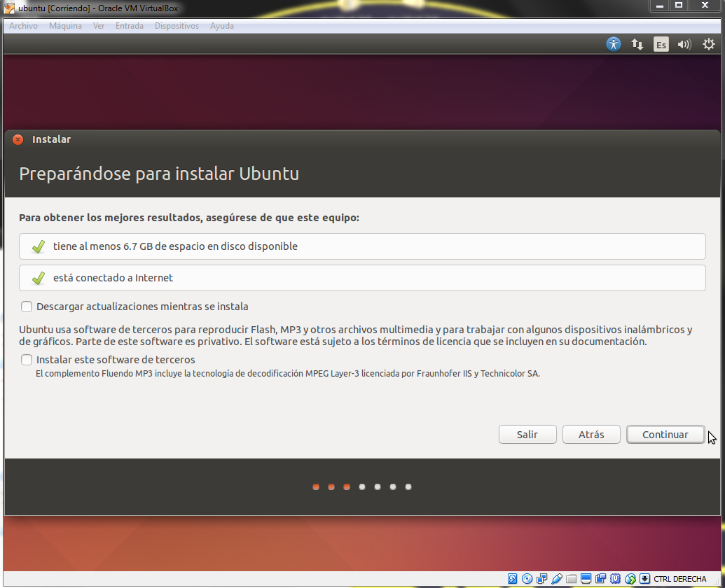Click the CTRL DERECHA host key label

[679, 579]
